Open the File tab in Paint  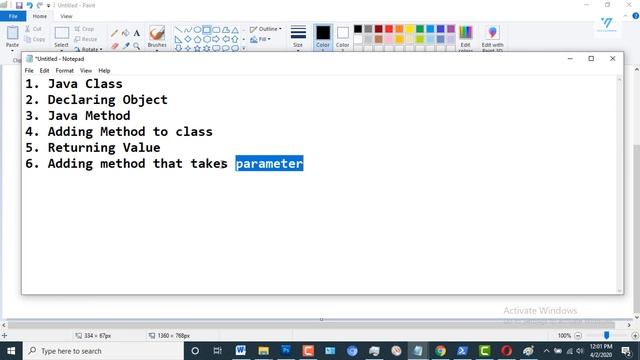(13, 16)
